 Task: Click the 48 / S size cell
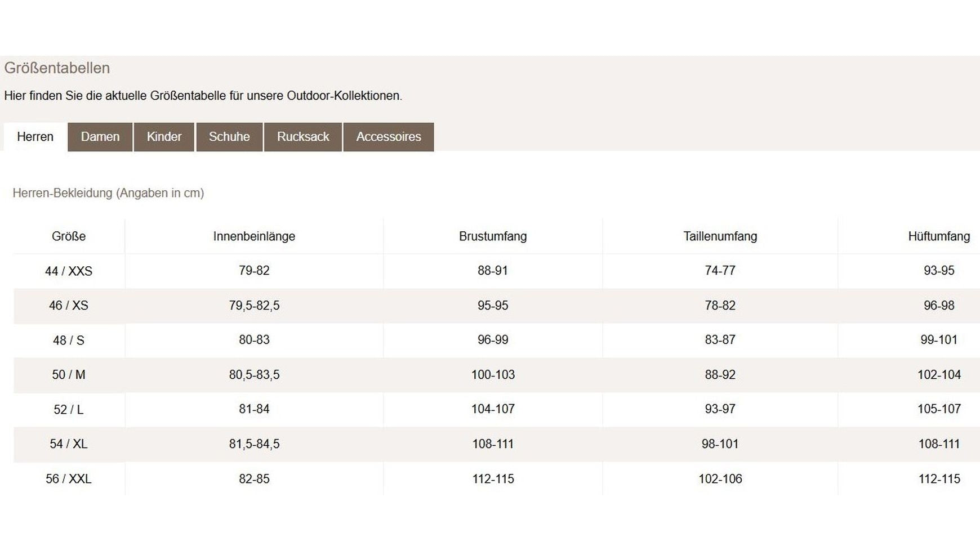[x=69, y=341]
